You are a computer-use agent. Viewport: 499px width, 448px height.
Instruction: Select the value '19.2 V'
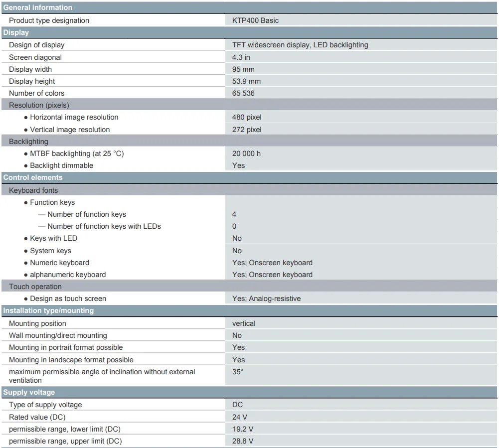pos(243,429)
